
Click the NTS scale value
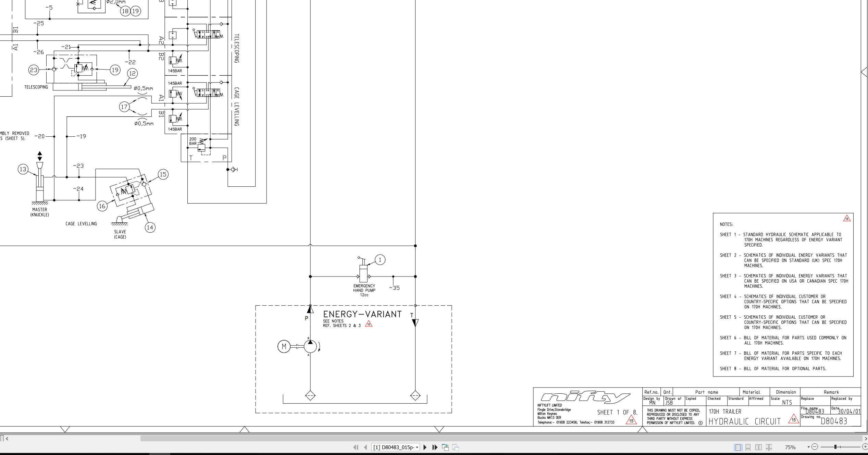tap(787, 403)
